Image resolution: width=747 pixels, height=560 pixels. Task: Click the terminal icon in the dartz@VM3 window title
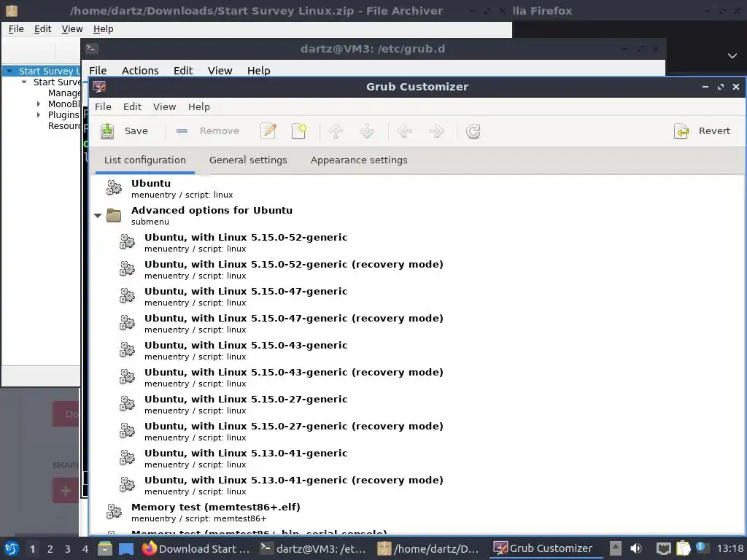coord(91,48)
